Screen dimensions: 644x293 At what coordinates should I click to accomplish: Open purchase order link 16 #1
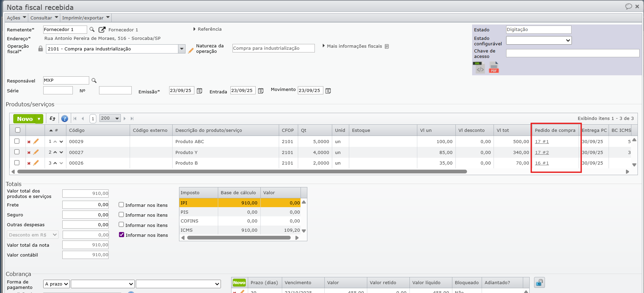[x=542, y=163]
